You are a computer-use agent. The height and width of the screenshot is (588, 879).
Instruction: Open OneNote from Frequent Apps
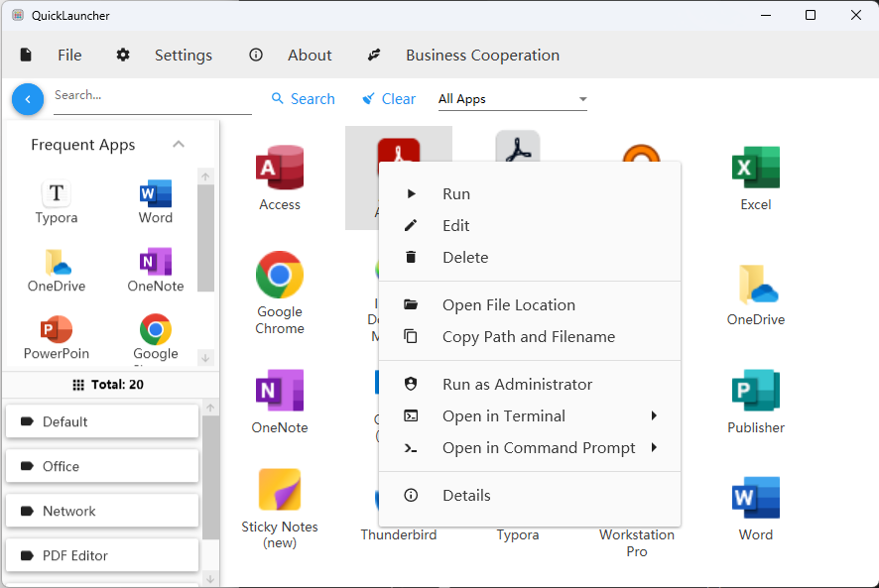tap(156, 270)
